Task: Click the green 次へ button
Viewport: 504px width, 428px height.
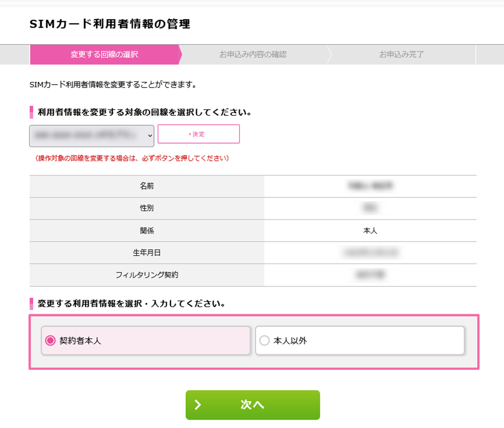Action: tap(253, 405)
